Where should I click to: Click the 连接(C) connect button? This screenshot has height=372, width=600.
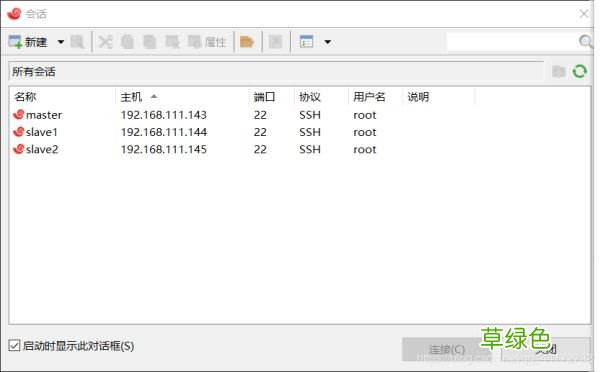point(447,349)
